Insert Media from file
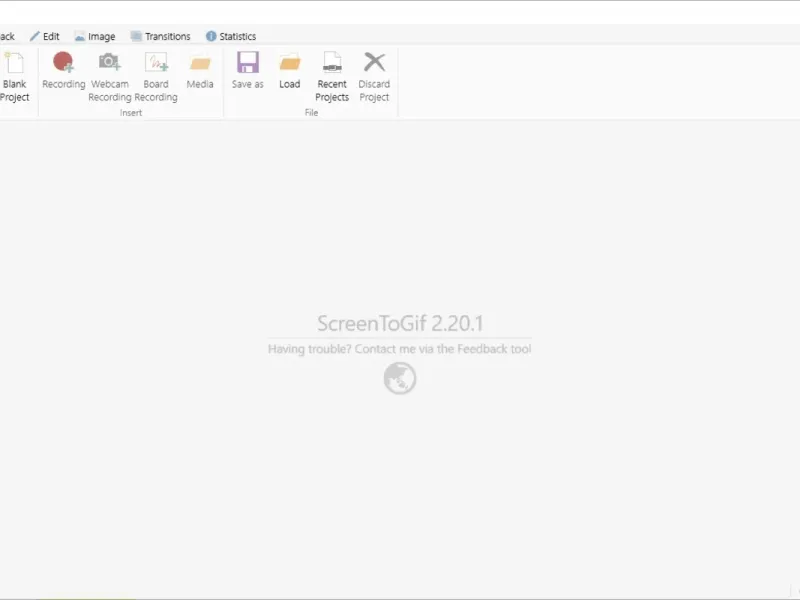This screenshot has height=600, width=800. (200, 71)
